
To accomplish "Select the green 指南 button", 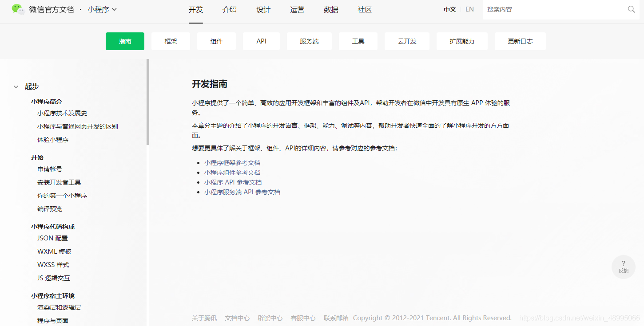I will point(125,41).
